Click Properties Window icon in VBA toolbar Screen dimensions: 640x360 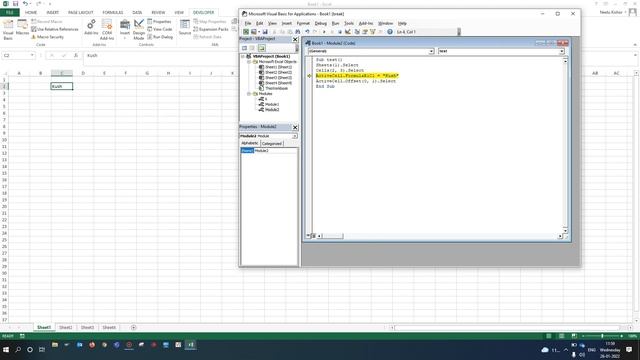click(x=365, y=32)
